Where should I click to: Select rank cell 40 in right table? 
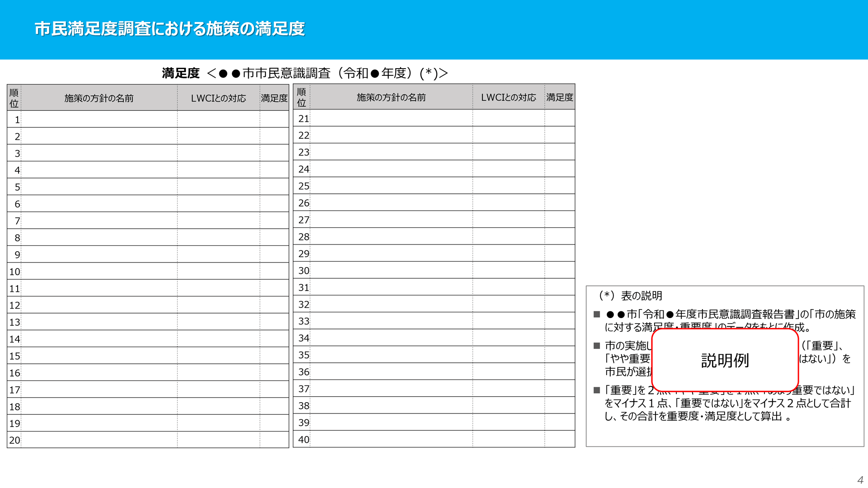click(x=302, y=439)
